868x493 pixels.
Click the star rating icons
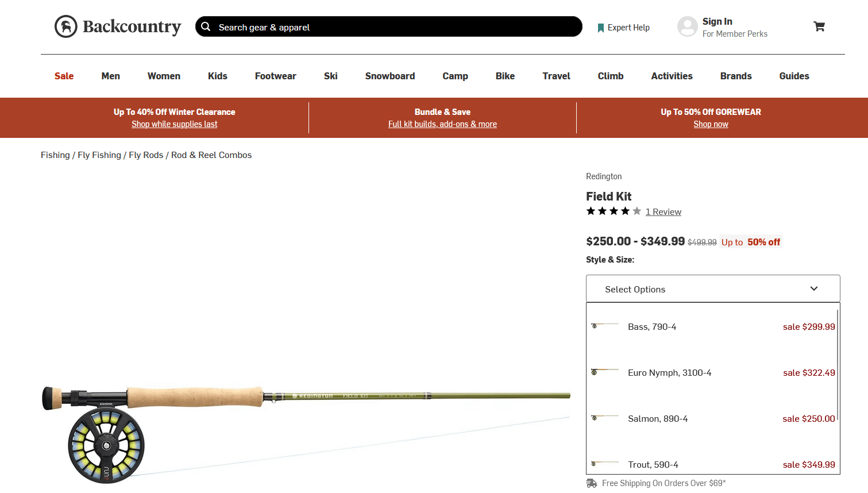tap(613, 211)
